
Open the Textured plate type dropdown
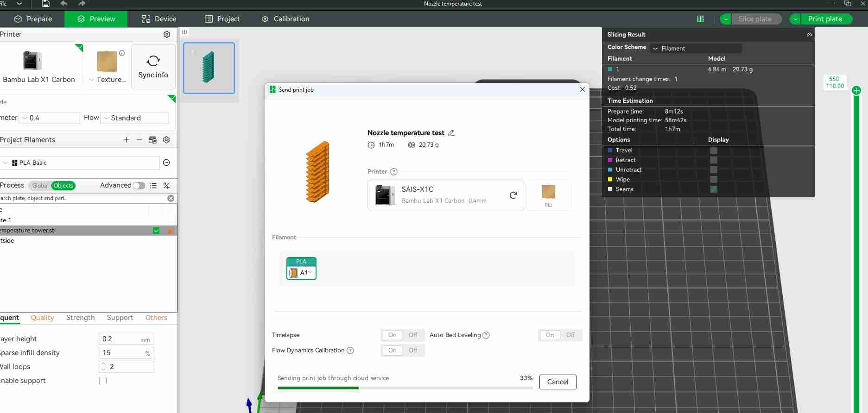[107, 80]
